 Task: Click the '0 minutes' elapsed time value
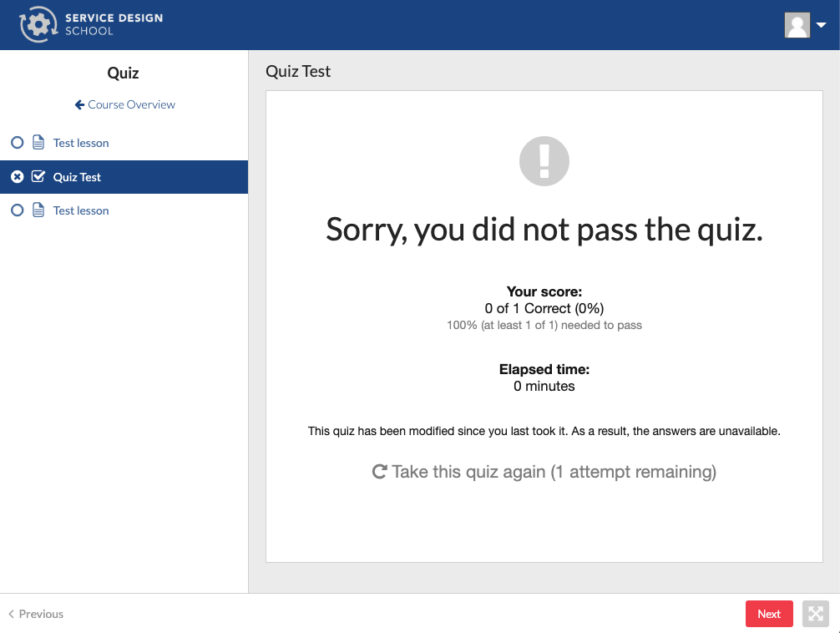point(544,386)
